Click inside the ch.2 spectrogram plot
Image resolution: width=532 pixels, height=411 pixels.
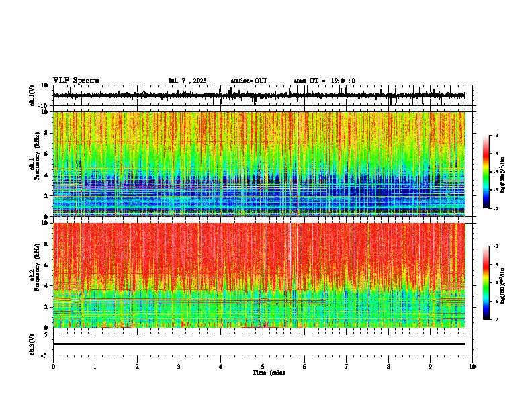259,275
